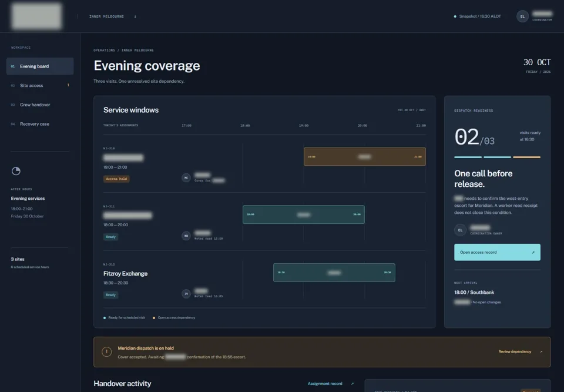Click the Ready badge in the NJ-311 row
This screenshot has height=392, width=564.
click(111, 237)
